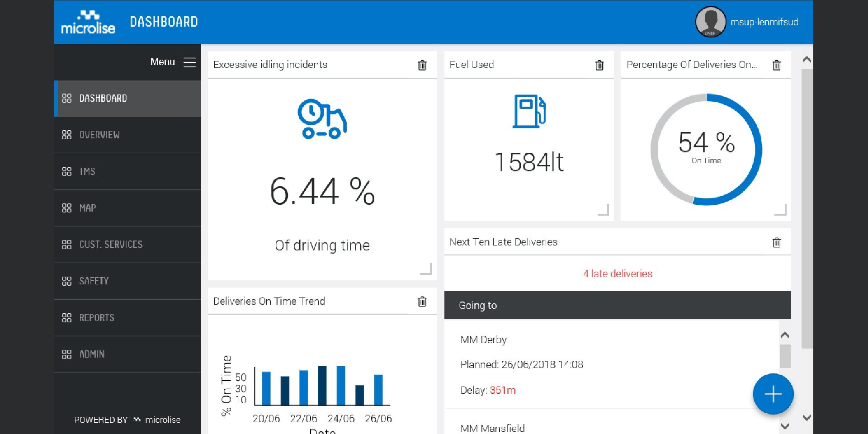The width and height of the screenshot is (868, 434).
Task: Open the user profile avatar for msup-lenmifsud
Action: [710, 22]
